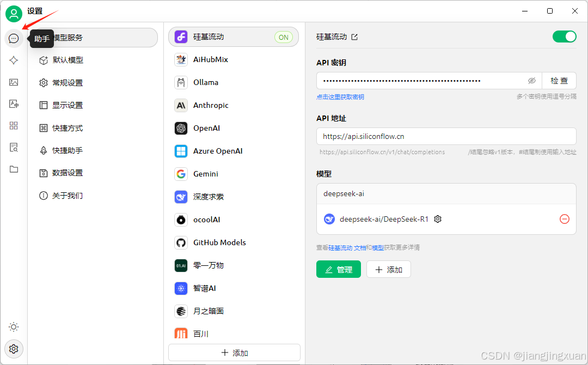Focus the API 地址 input field

click(x=446, y=136)
